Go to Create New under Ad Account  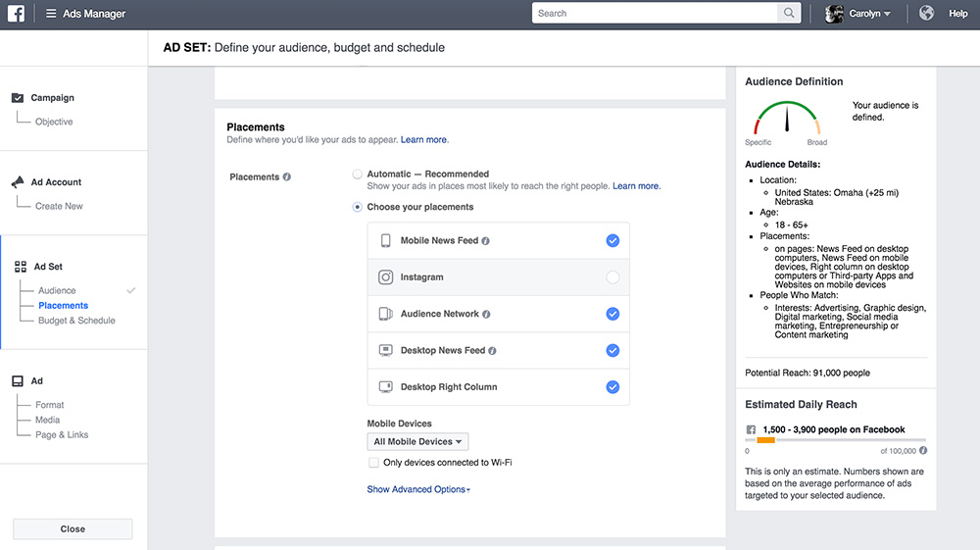click(x=59, y=206)
